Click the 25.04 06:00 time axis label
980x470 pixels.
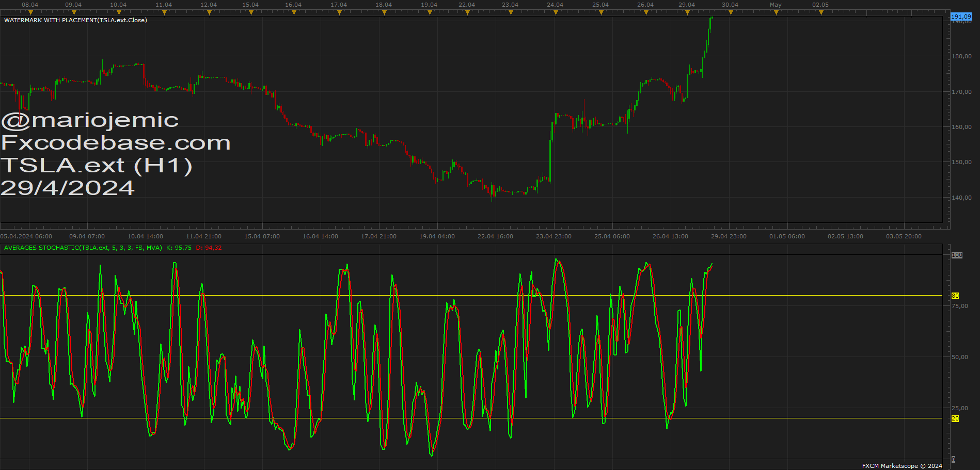click(x=612, y=236)
